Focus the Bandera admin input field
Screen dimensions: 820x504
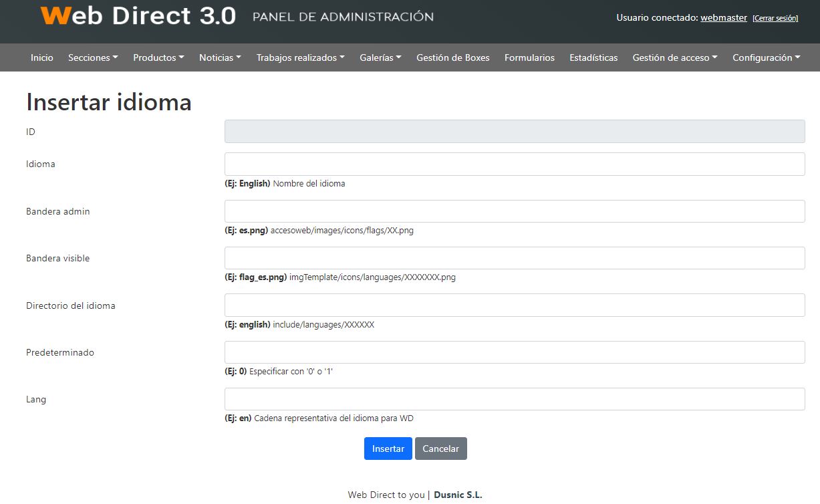click(515, 211)
